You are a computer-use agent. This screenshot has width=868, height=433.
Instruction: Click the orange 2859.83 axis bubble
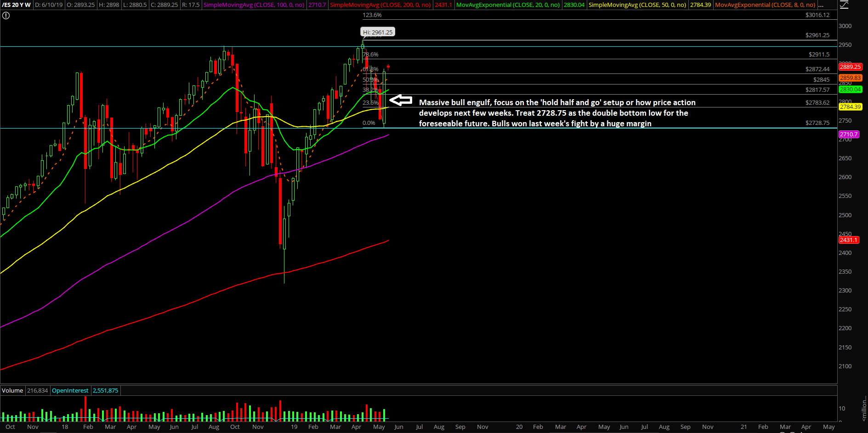(x=850, y=78)
